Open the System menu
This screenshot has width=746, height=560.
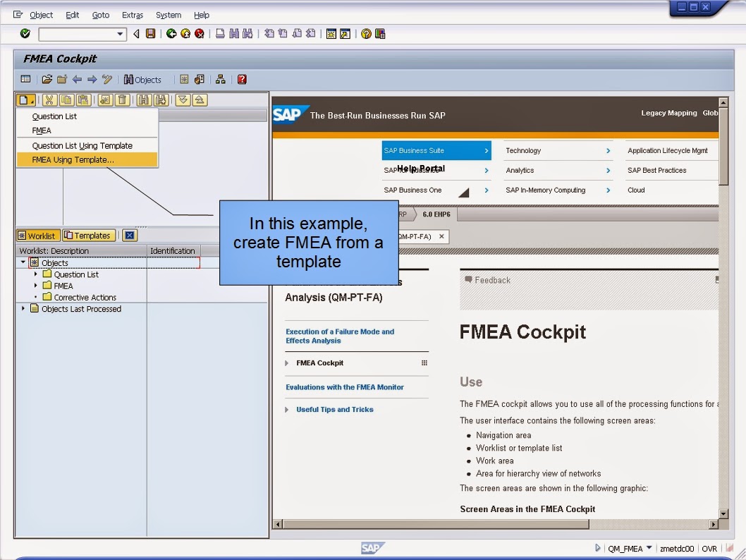169,15
